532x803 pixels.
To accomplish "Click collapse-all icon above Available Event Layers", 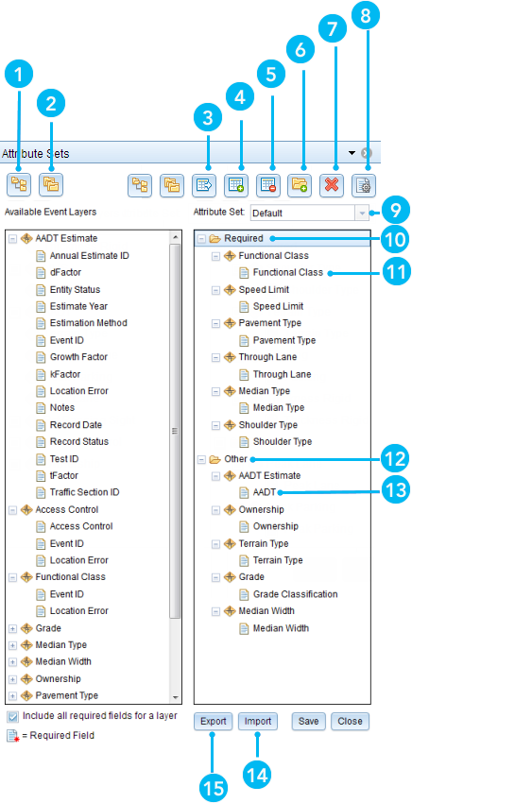I will point(51,184).
